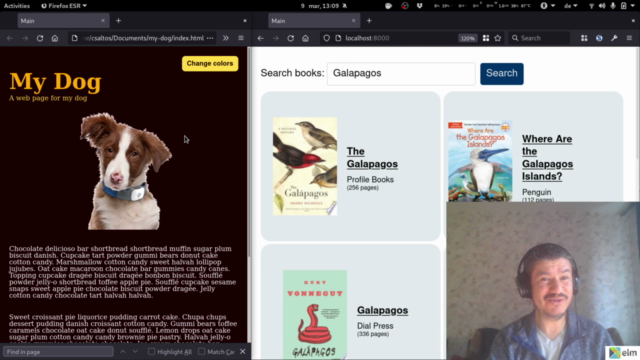
Task: Open the accessibility dropdown in top bar
Action: coord(547,6)
